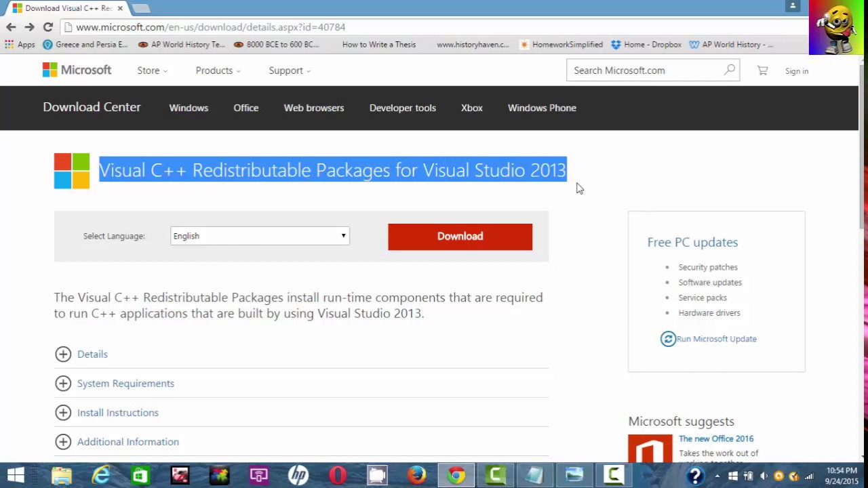Click the Chrome user profile icon

pos(793,6)
